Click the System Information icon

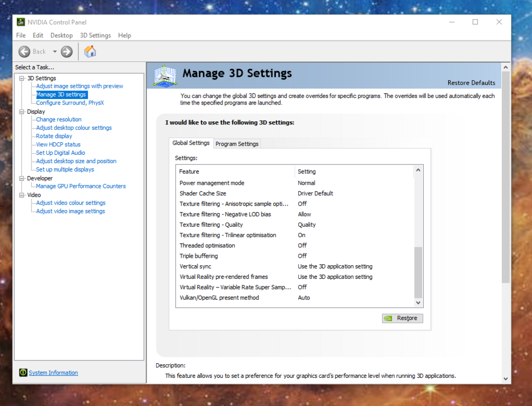(x=23, y=372)
